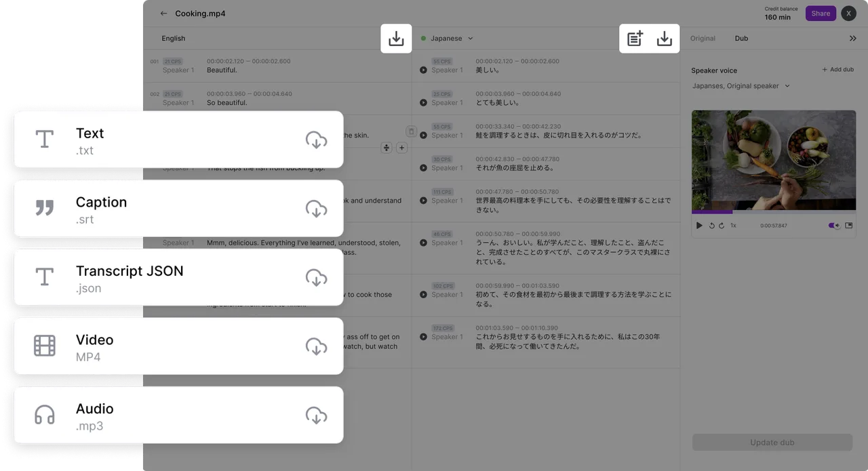The height and width of the screenshot is (471, 868).
Task: Download the English transcript via download icon
Action: [x=396, y=39]
